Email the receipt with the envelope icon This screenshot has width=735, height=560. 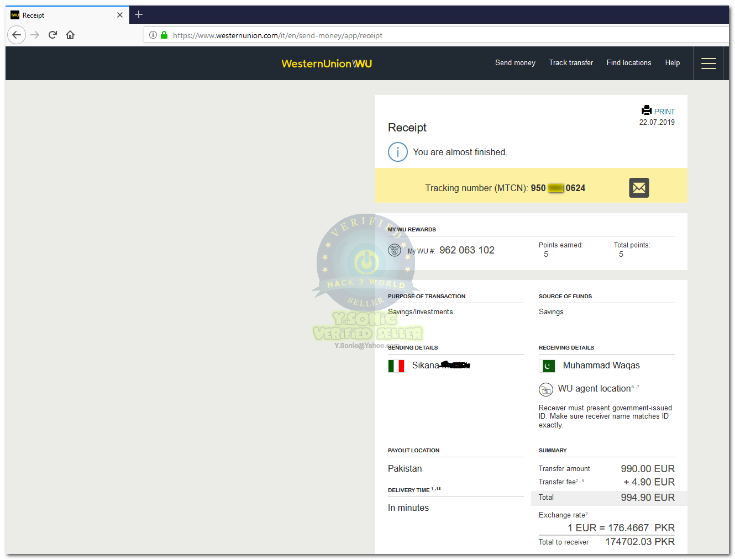[639, 188]
